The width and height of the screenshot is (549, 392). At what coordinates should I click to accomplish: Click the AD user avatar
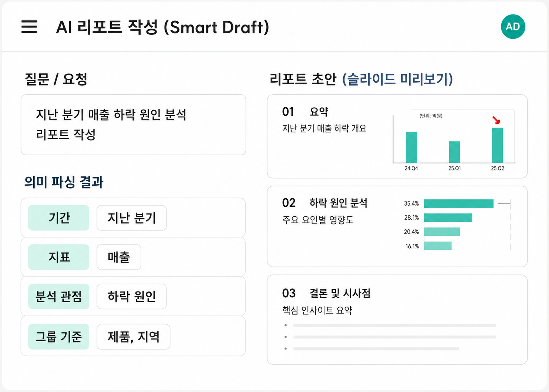pyautogui.click(x=513, y=27)
